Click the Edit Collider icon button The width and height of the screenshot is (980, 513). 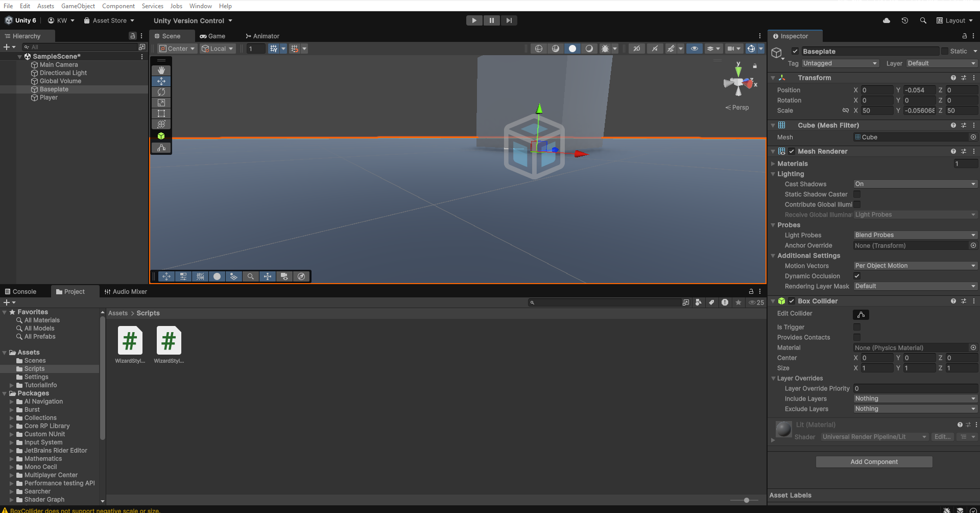click(x=861, y=315)
